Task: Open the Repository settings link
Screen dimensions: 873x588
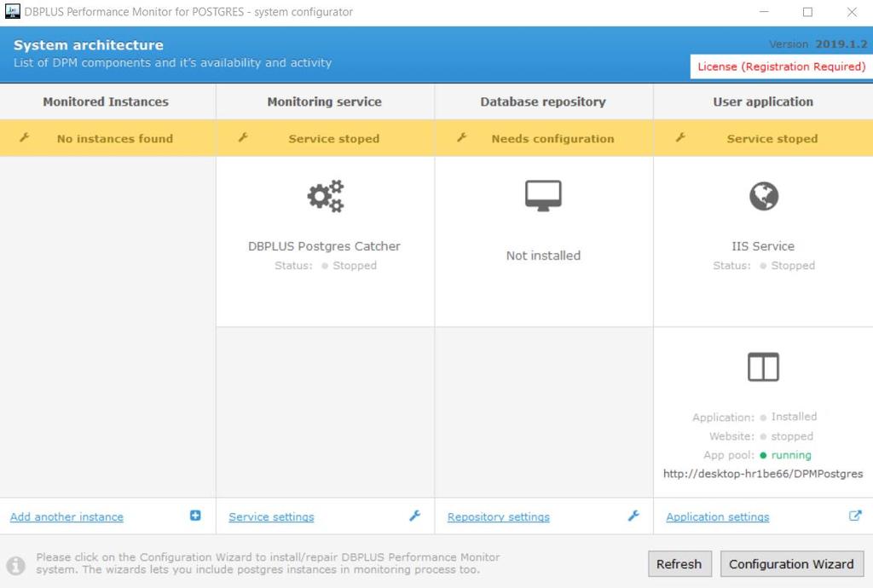Action: pos(498,516)
